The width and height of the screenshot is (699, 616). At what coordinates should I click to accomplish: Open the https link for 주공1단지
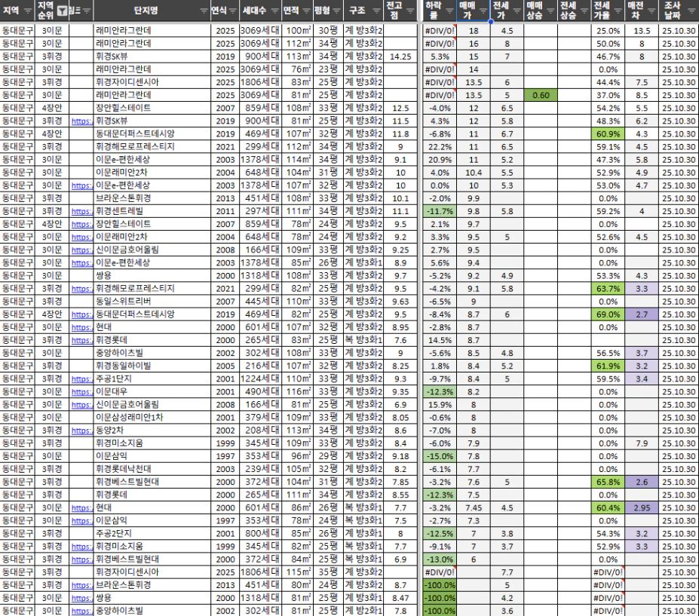pyautogui.click(x=81, y=378)
